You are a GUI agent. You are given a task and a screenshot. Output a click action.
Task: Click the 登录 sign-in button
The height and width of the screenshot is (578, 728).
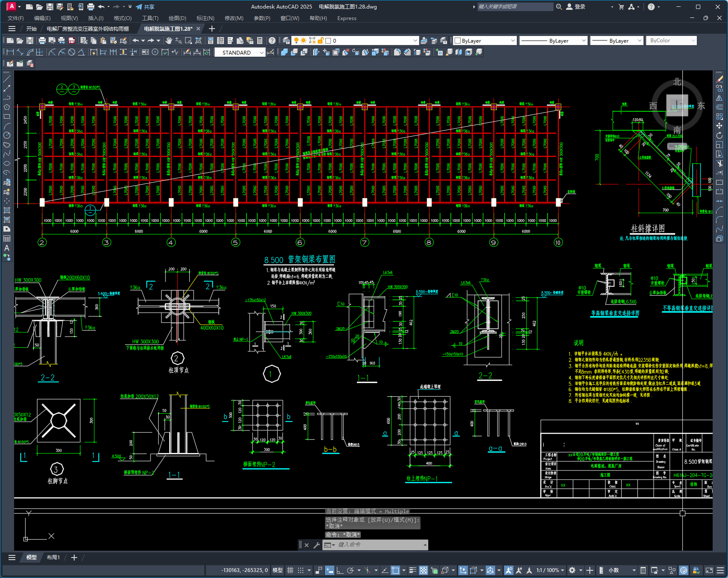(576, 7)
